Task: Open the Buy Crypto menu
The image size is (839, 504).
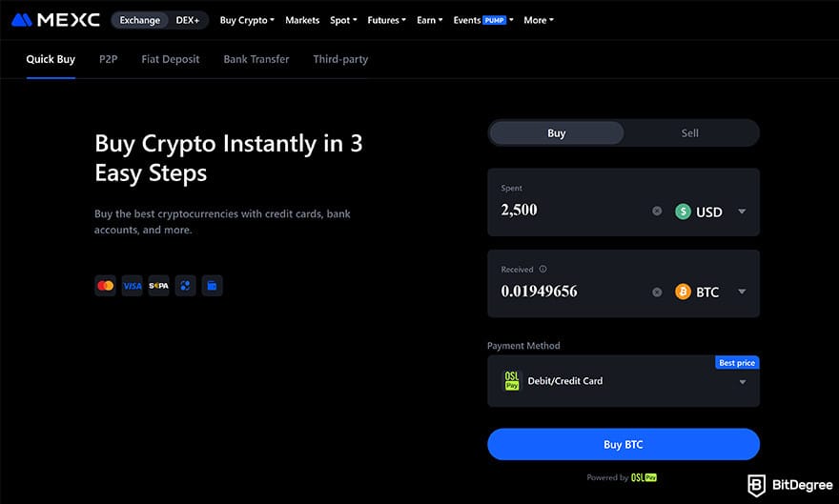Action: [x=247, y=20]
